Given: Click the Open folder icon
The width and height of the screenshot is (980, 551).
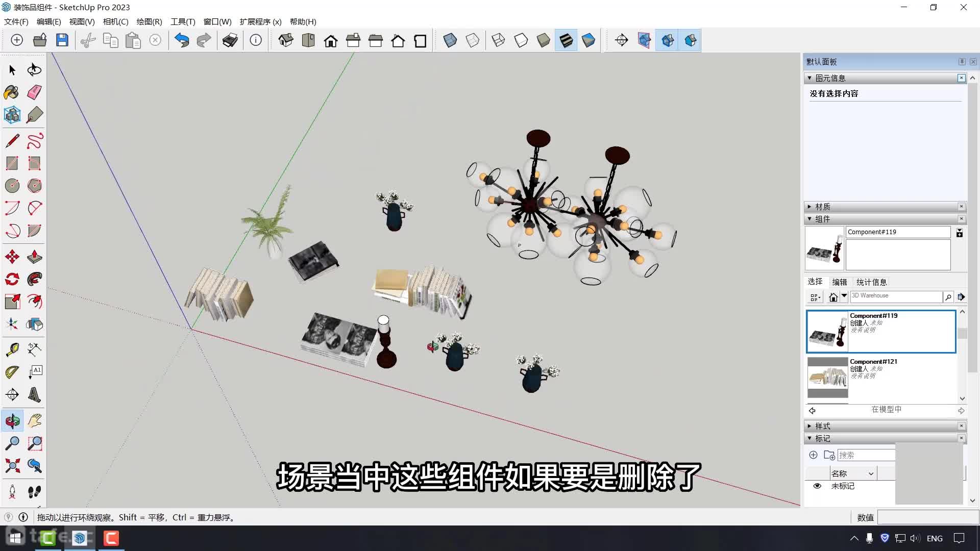Looking at the screenshot, I should click(x=40, y=40).
